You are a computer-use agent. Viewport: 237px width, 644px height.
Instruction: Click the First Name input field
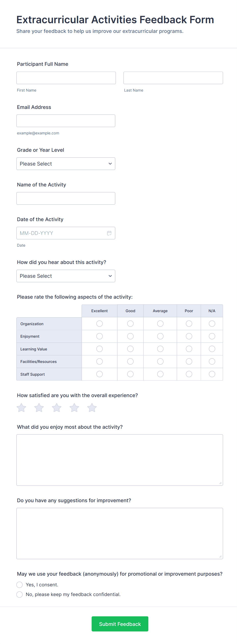click(66, 78)
